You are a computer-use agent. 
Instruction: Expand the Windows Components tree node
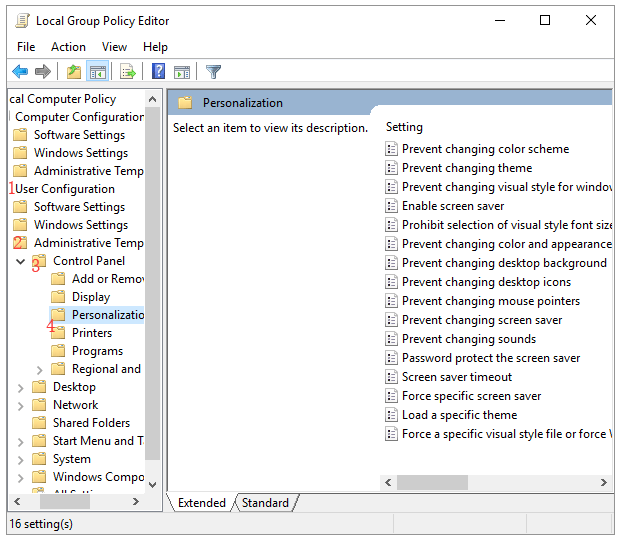coord(21,478)
